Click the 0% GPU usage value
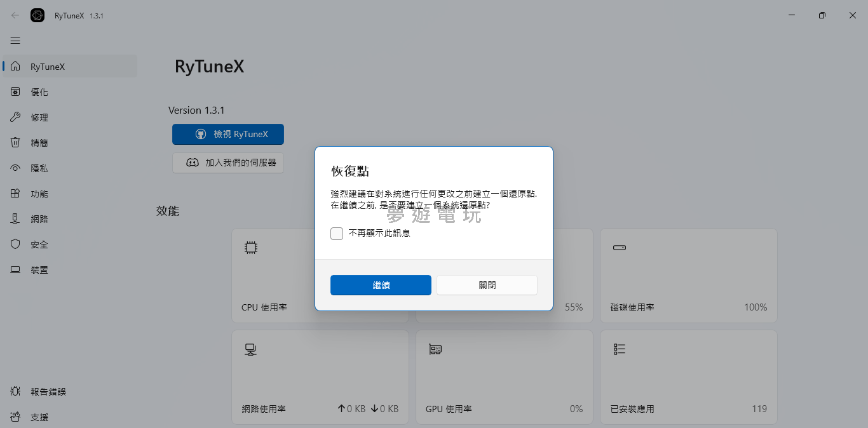 [576, 409]
